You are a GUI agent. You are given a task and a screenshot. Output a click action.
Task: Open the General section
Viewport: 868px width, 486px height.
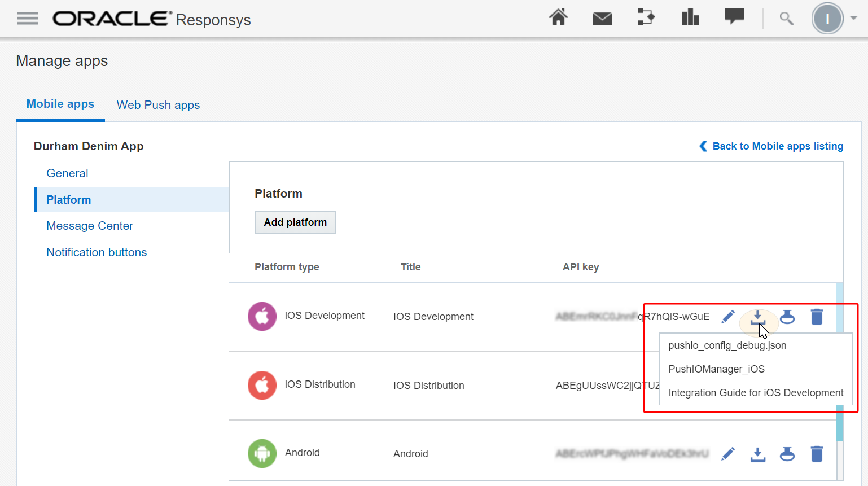(67, 173)
